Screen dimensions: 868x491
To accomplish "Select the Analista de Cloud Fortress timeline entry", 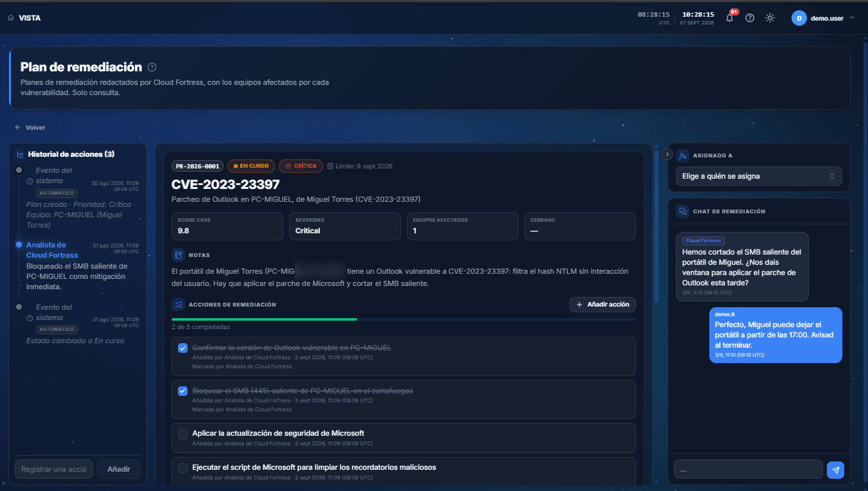I will pyautogui.click(x=77, y=266).
